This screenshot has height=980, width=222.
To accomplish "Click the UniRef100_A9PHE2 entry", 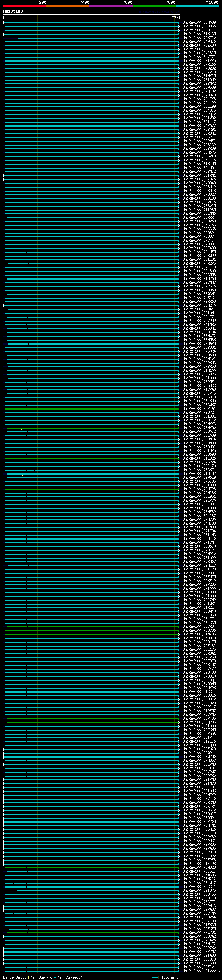I will coord(199,141).
